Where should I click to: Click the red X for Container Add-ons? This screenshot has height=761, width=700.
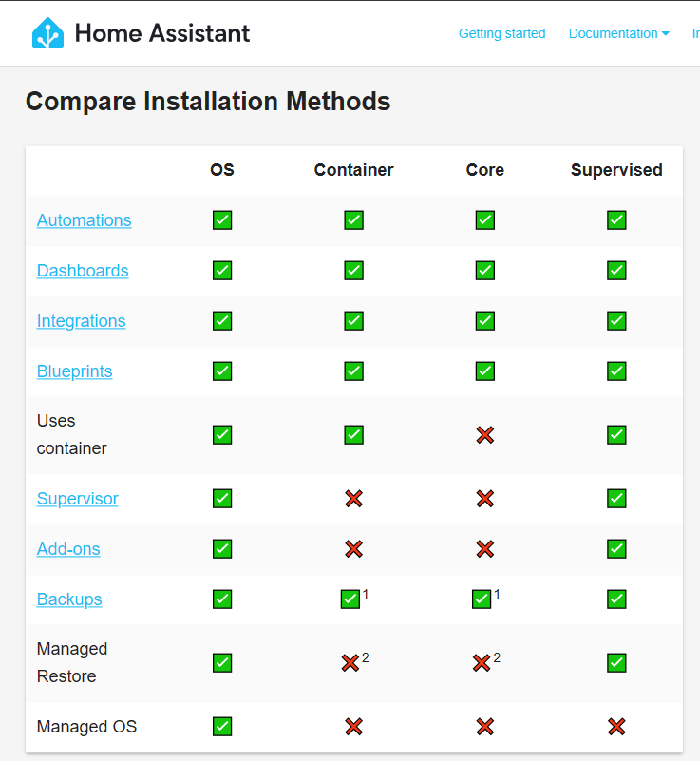tap(353, 549)
